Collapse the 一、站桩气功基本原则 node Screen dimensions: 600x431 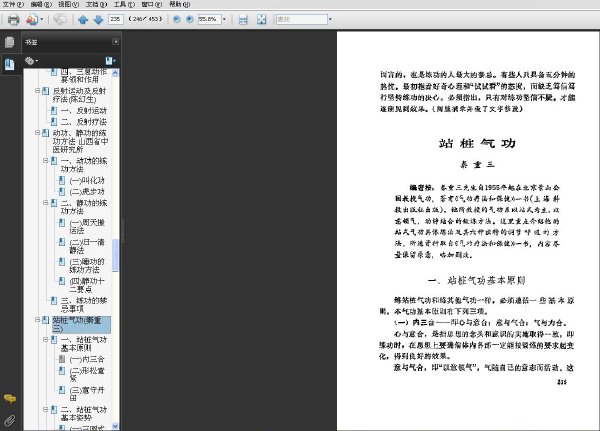click(x=46, y=339)
